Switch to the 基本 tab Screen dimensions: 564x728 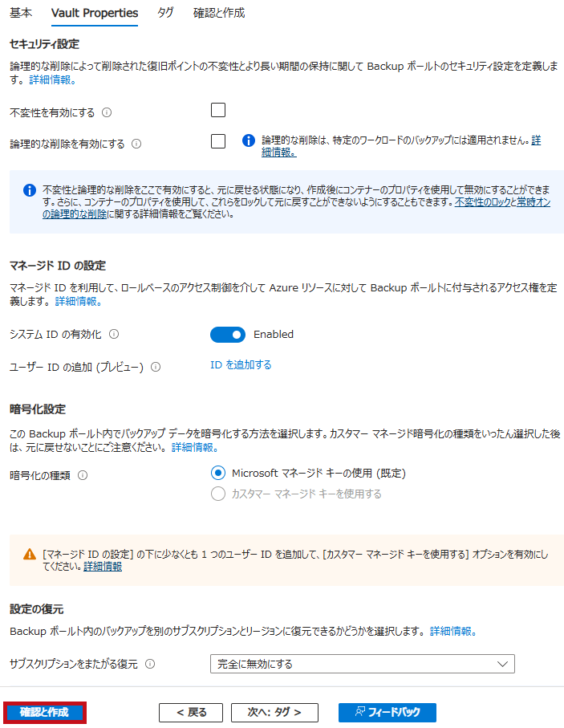tap(21, 13)
